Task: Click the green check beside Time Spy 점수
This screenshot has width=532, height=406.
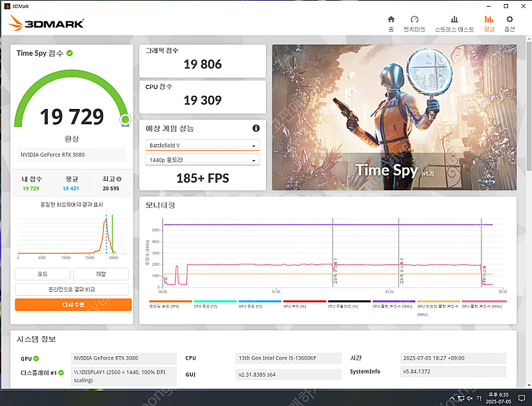Action: (70, 53)
